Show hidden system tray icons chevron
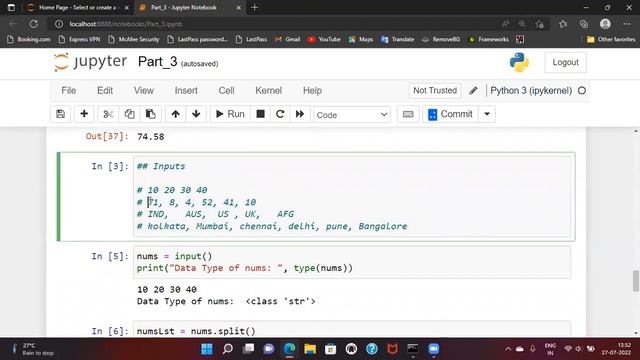The height and width of the screenshot is (360, 640). [x=508, y=349]
